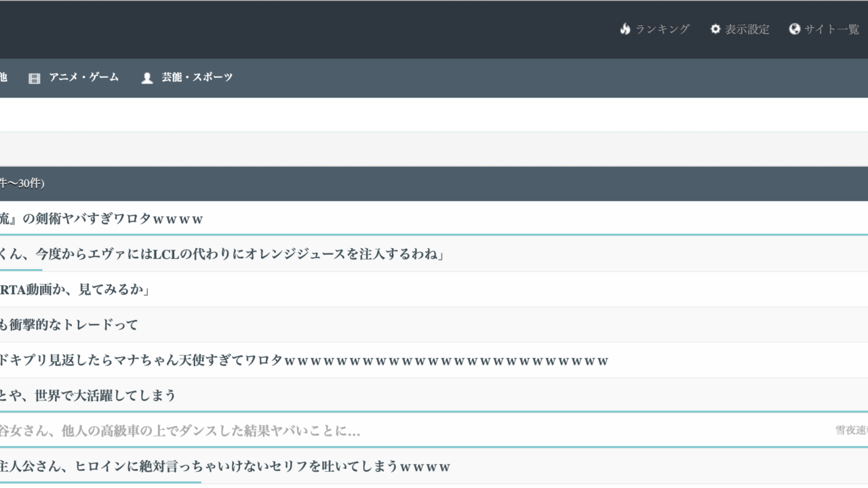Switch to the 芸能・スポーツ category tab
This screenshot has width=868, height=488.
coord(197,77)
